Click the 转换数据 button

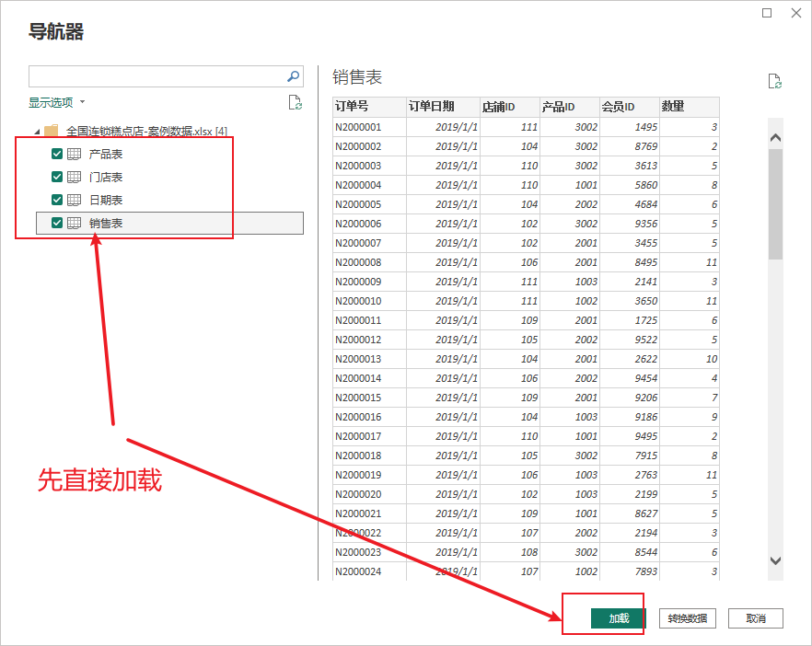[687, 618]
